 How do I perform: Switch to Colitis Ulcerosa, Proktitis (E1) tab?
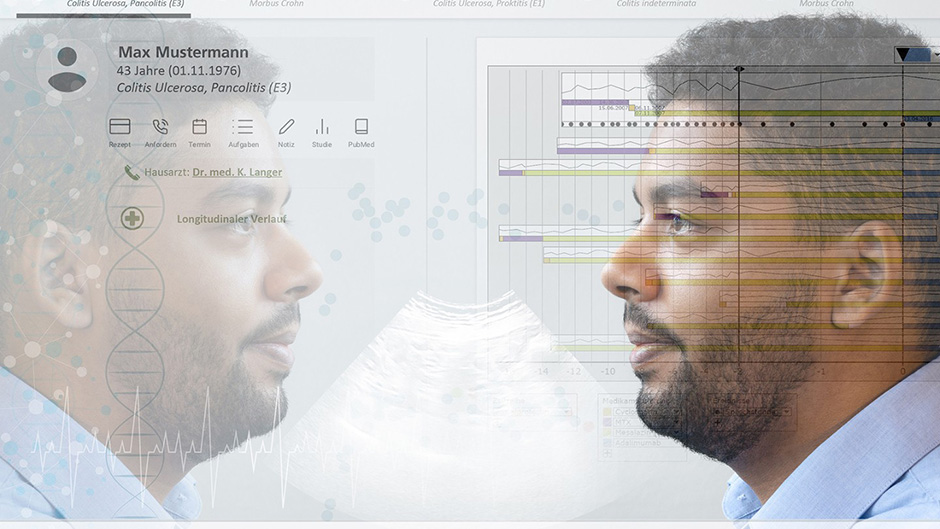pos(489,4)
